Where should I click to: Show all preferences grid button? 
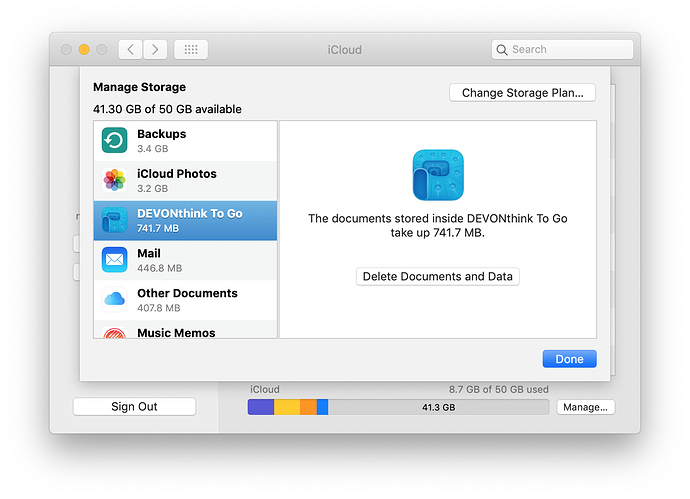pos(191,49)
